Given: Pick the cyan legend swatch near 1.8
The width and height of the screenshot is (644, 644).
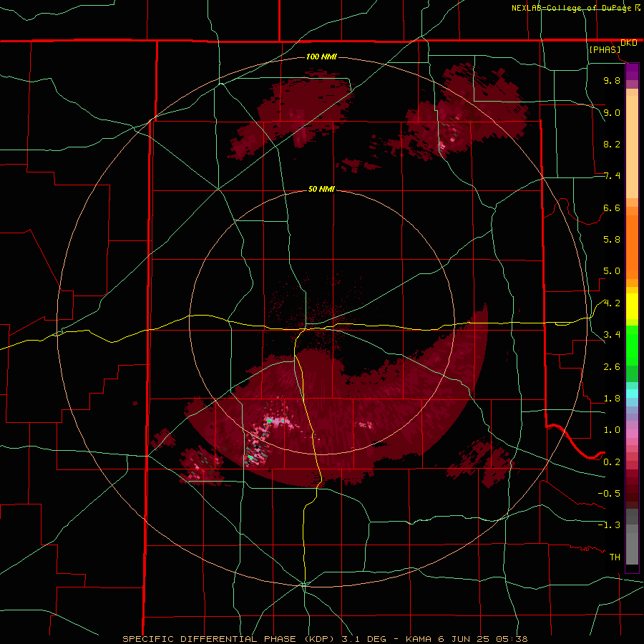Looking at the screenshot, I should click(x=632, y=394).
